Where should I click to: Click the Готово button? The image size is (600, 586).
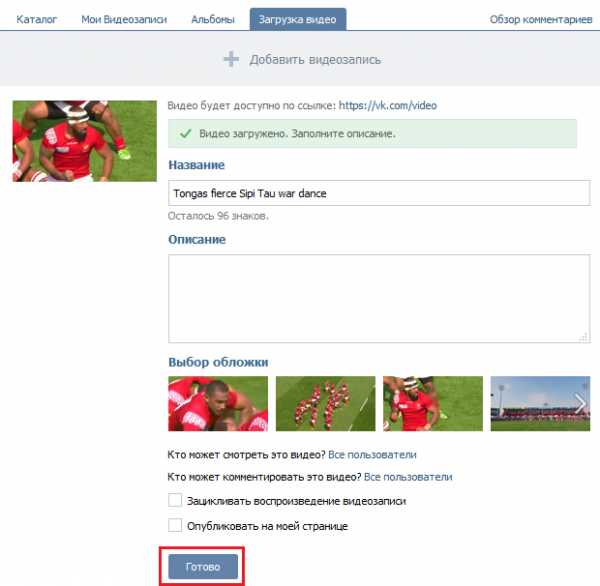click(x=203, y=566)
